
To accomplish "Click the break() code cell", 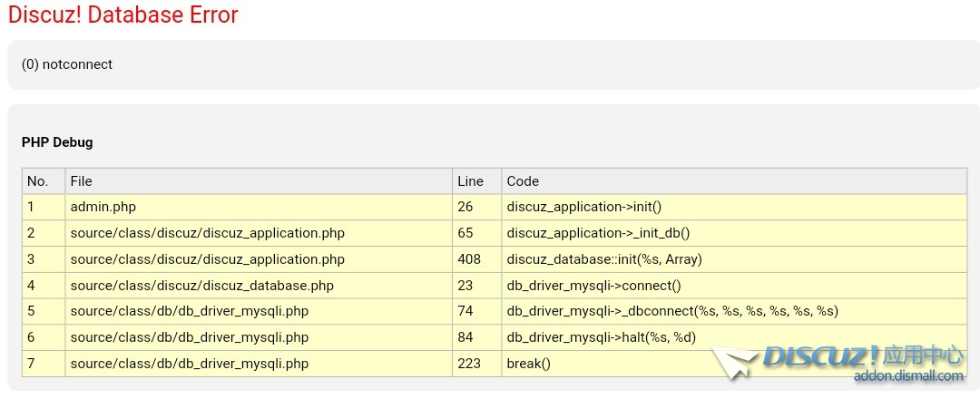I will pyautogui.click(x=528, y=364).
